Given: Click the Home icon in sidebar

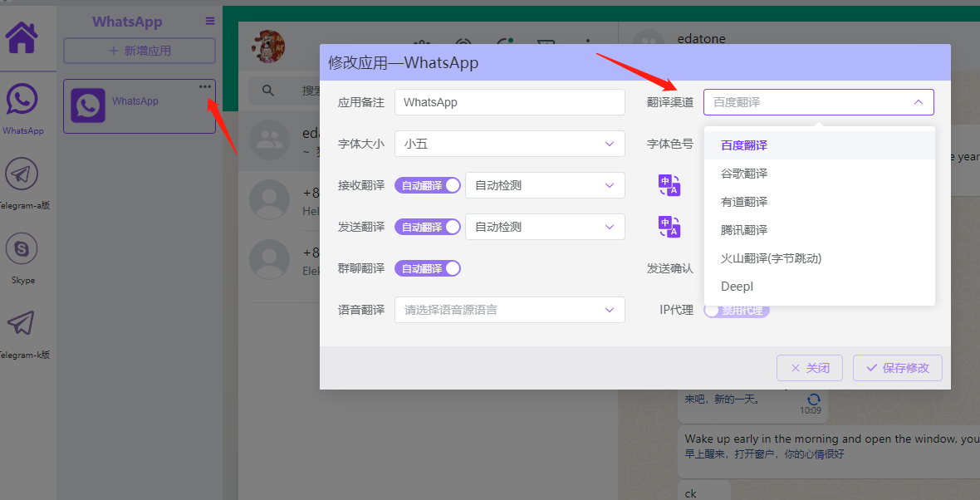Looking at the screenshot, I should 22,37.
